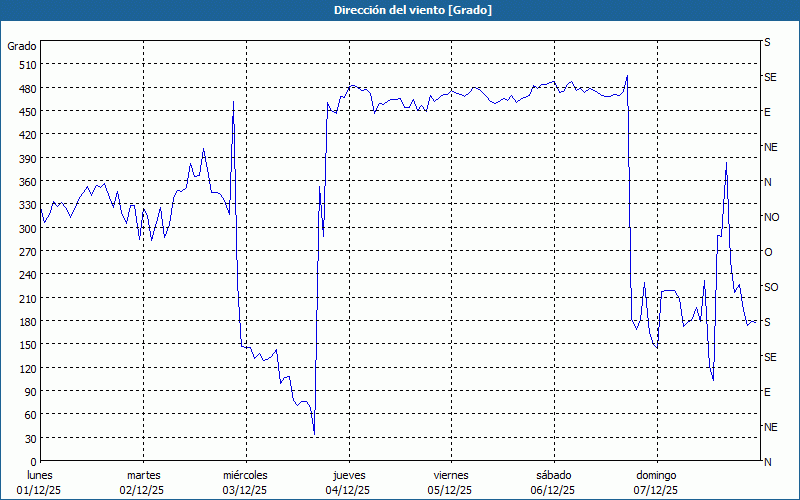
Task: Click the lunes 01/12/25 date label
Action: pos(41,483)
